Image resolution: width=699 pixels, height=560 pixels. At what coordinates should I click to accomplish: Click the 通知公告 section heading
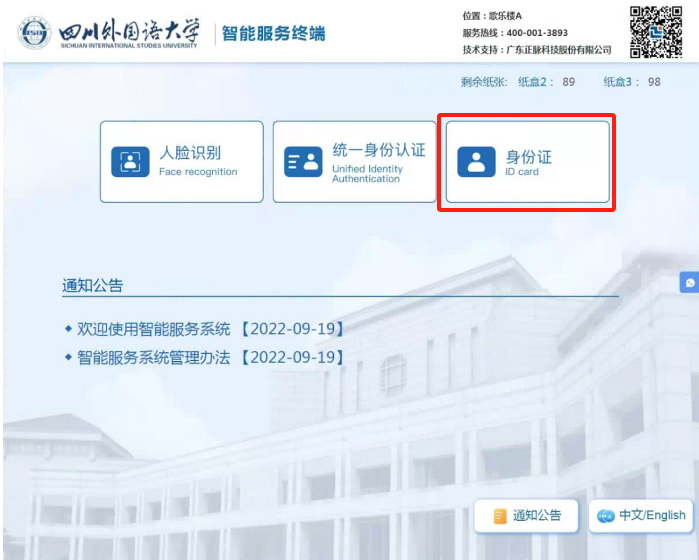(x=92, y=286)
